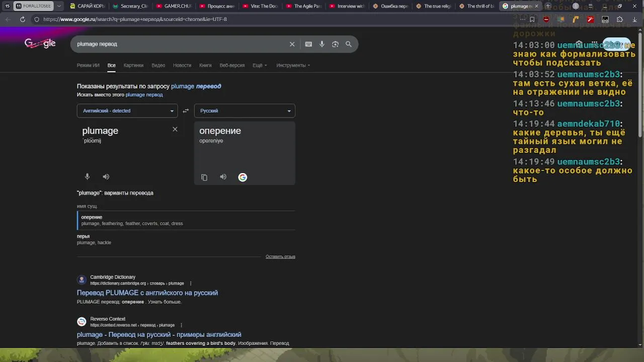Switch to САРАЙ КОРЬ browser tab
Screen dimensions: 644x362
tap(88, 6)
